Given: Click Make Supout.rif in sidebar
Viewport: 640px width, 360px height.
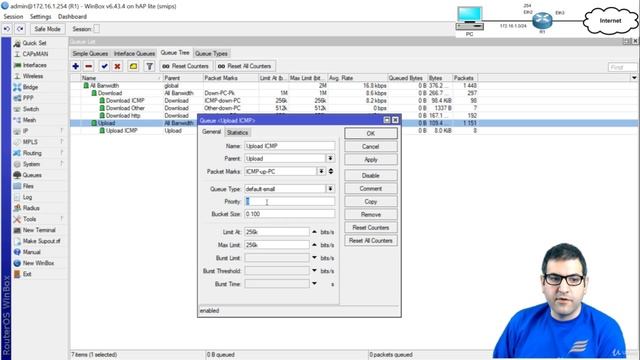Looking at the screenshot, I should click(41, 241).
